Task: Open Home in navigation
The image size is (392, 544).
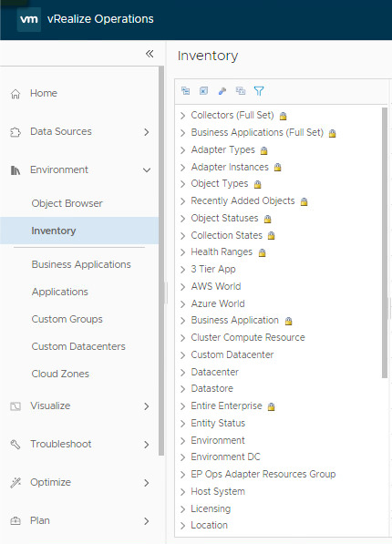Action: (x=44, y=93)
